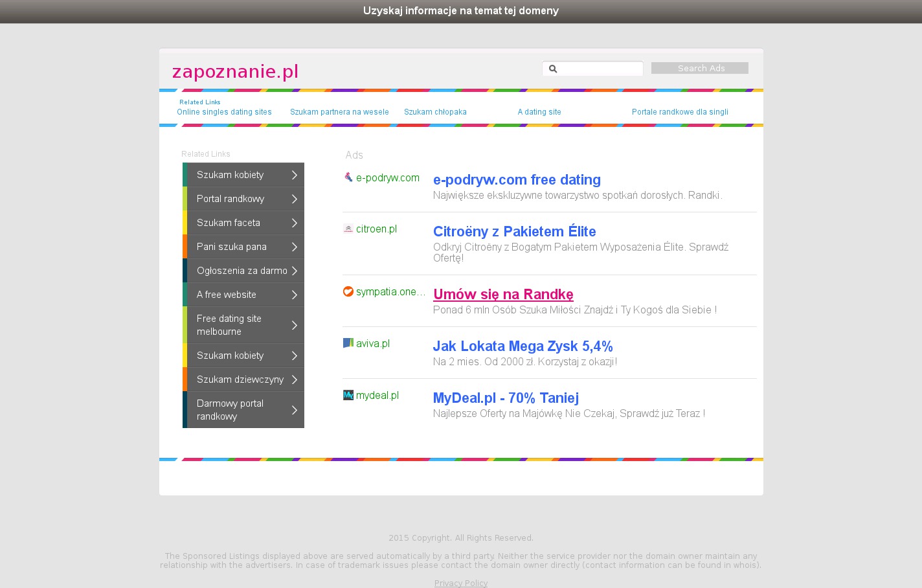Click the magnifier icon in search box
922x588 pixels.
(x=553, y=69)
